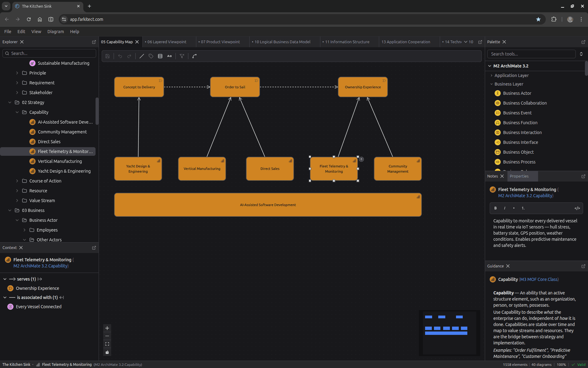Open the M2 ArchiMate 3.2.Capability link in Notes

(525, 196)
